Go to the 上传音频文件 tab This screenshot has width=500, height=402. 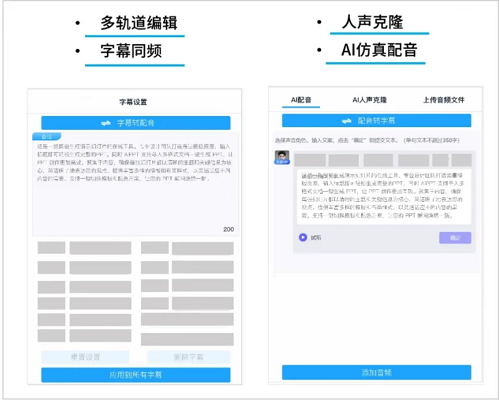(x=444, y=100)
